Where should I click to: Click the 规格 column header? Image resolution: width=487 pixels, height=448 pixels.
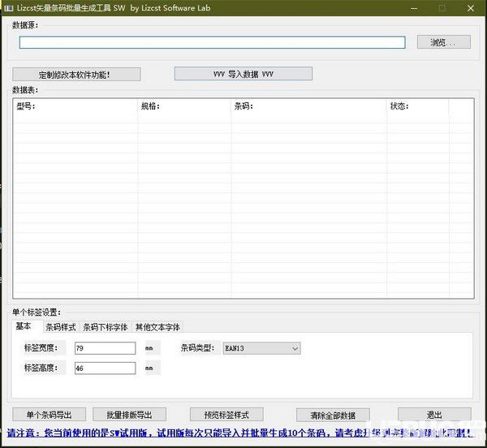[x=184, y=106]
